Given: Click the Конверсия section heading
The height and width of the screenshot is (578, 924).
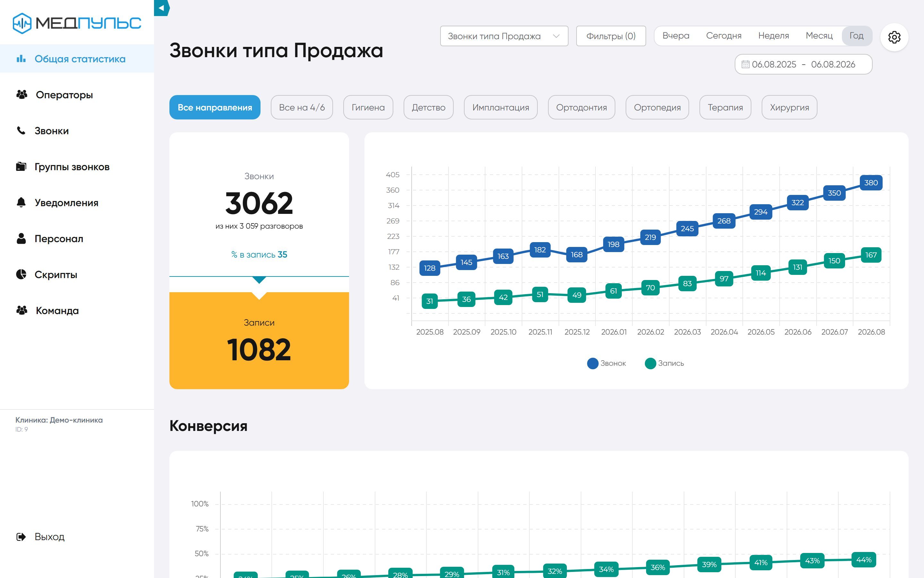Looking at the screenshot, I should click(x=208, y=426).
